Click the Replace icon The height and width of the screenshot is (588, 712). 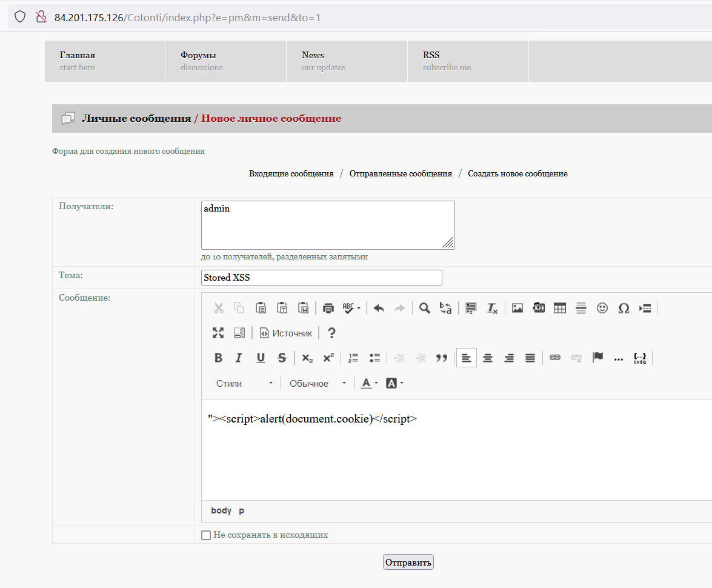445,308
